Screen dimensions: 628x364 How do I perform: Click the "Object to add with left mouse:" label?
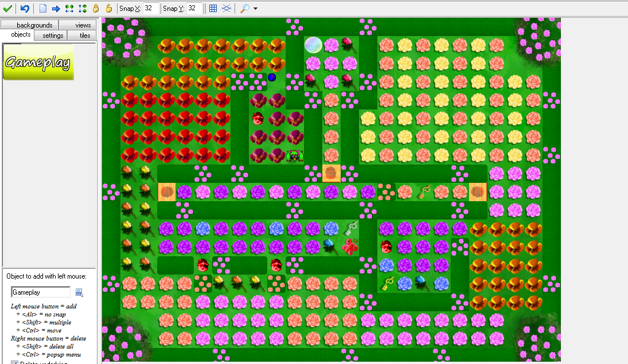tap(46, 276)
